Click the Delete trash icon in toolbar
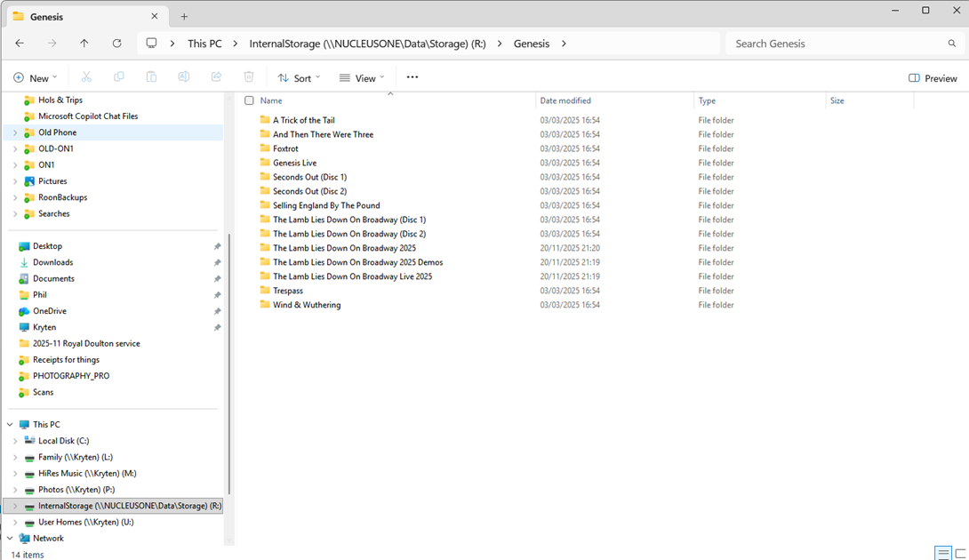This screenshot has width=969, height=560. click(x=249, y=77)
